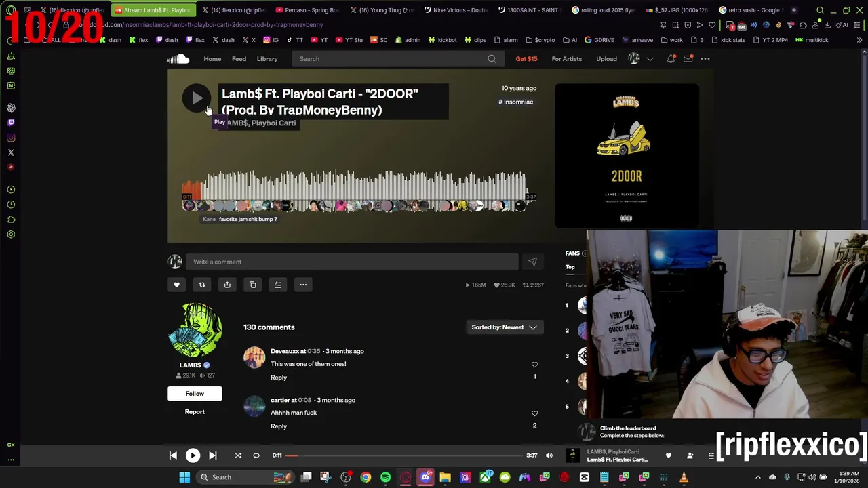Viewport: 868px width, 488px height.
Task: Open Discord from the taskbar
Action: [425, 477]
